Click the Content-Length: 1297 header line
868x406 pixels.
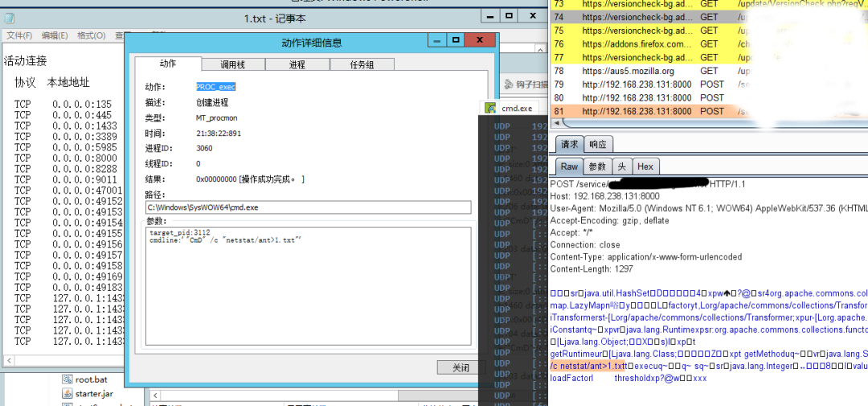[592, 269]
